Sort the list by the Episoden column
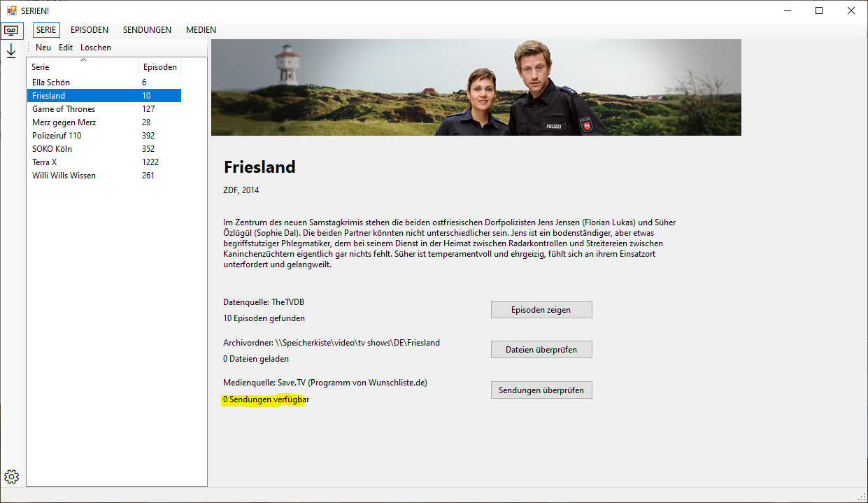Viewport: 868px width, 503px height. 159,66
